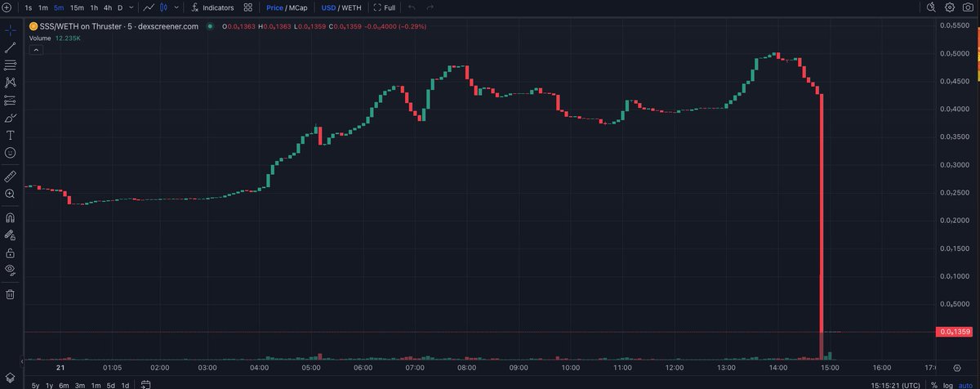Select the 15m timeframe

click(77, 7)
